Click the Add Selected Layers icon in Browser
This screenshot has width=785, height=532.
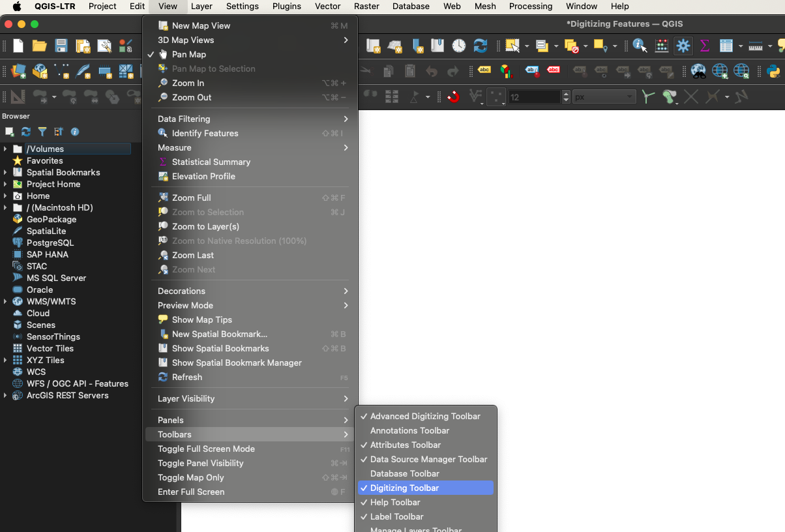[x=10, y=132]
